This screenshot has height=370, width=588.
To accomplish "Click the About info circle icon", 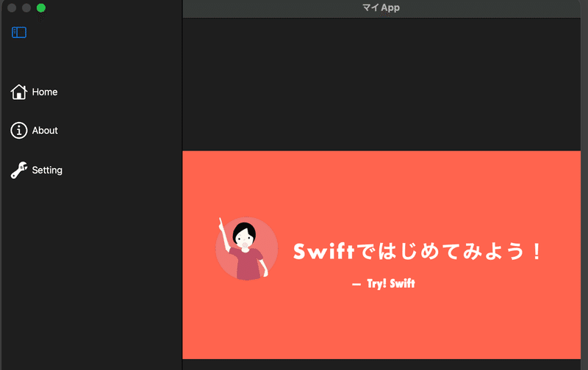I will pos(19,131).
